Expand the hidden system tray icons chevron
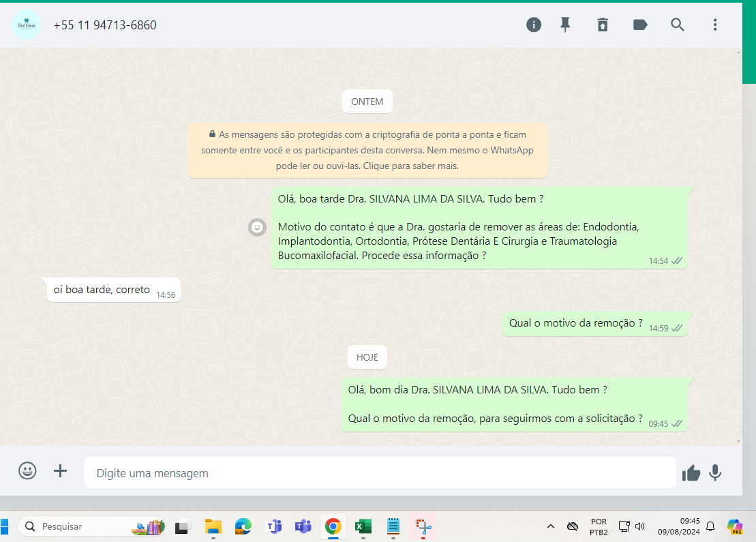The image size is (756, 542). (x=551, y=526)
